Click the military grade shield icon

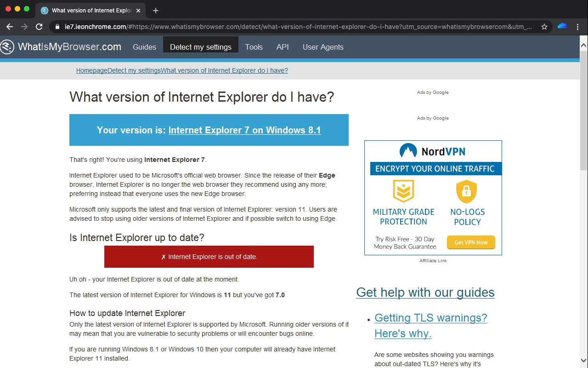tap(403, 191)
